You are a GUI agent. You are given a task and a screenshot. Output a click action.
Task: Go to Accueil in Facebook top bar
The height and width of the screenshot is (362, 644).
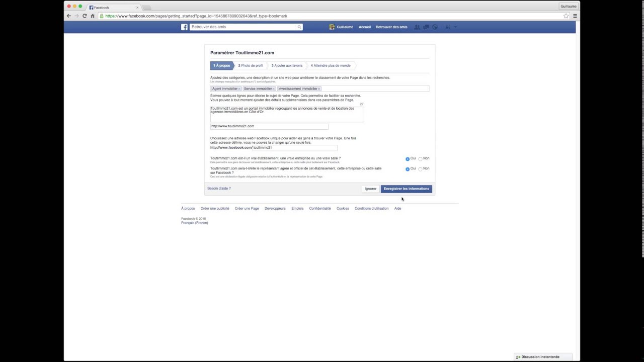coord(365,27)
